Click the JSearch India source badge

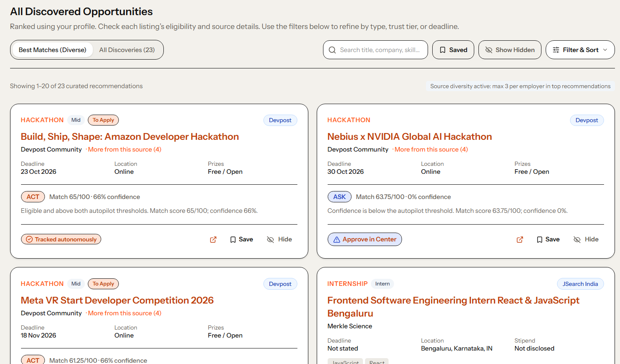click(580, 284)
